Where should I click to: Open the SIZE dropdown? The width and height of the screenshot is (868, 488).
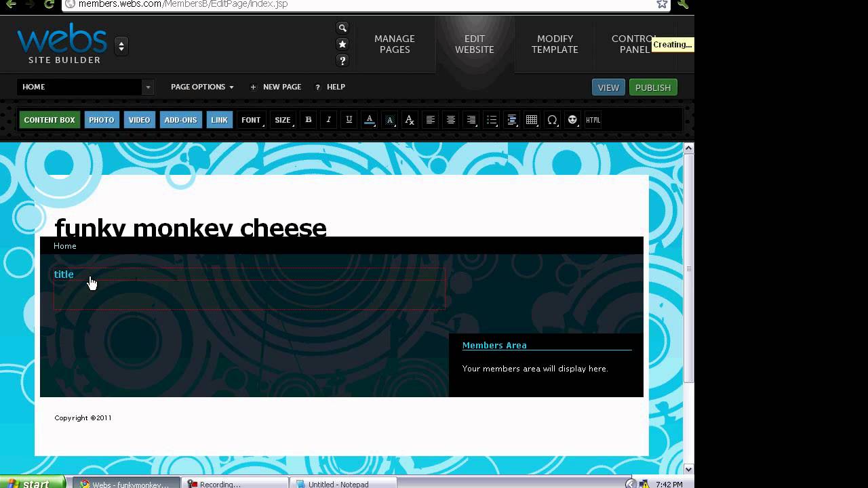pyautogui.click(x=283, y=120)
